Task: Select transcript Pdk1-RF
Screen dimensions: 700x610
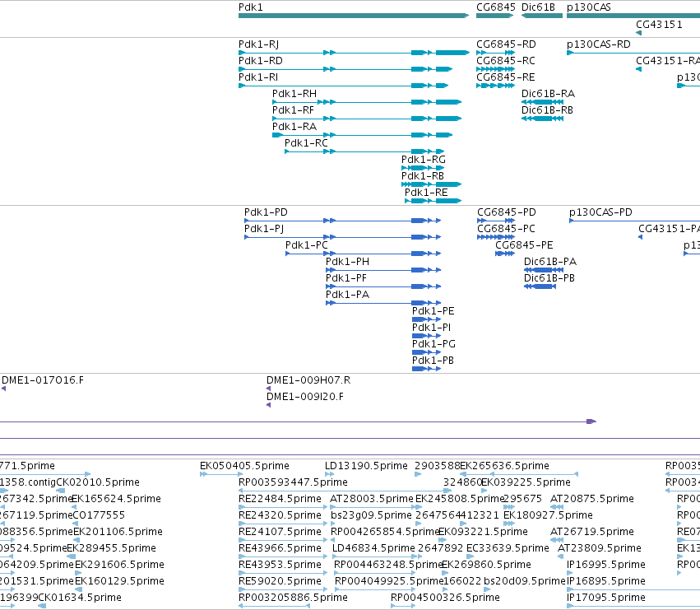Action: point(367,119)
